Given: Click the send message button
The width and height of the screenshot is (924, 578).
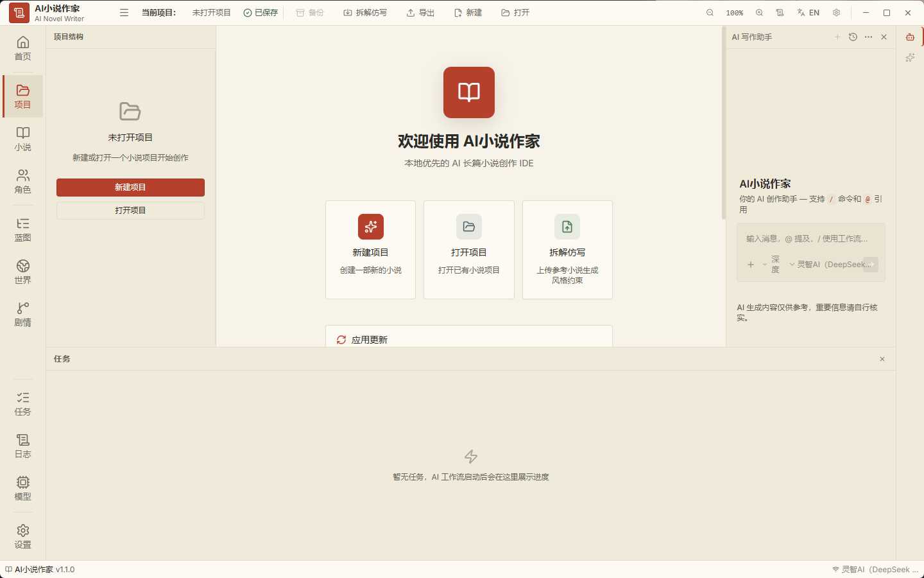Looking at the screenshot, I should pyautogui.click(x=871, y=264).
